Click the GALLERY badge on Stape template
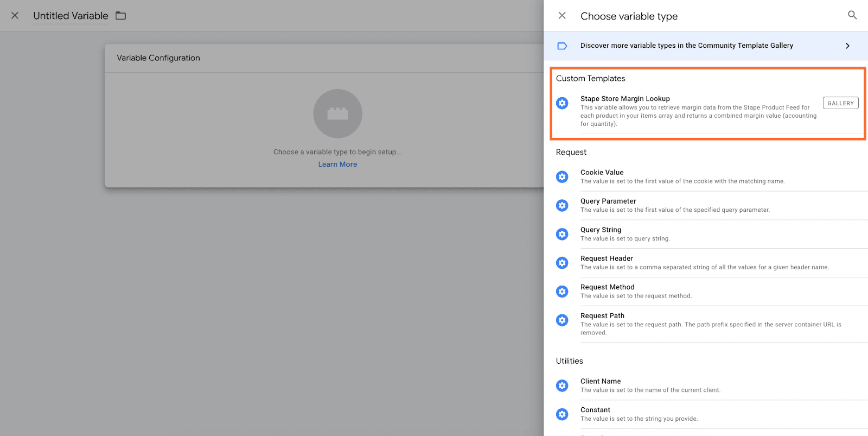 (x=840, y=103)
